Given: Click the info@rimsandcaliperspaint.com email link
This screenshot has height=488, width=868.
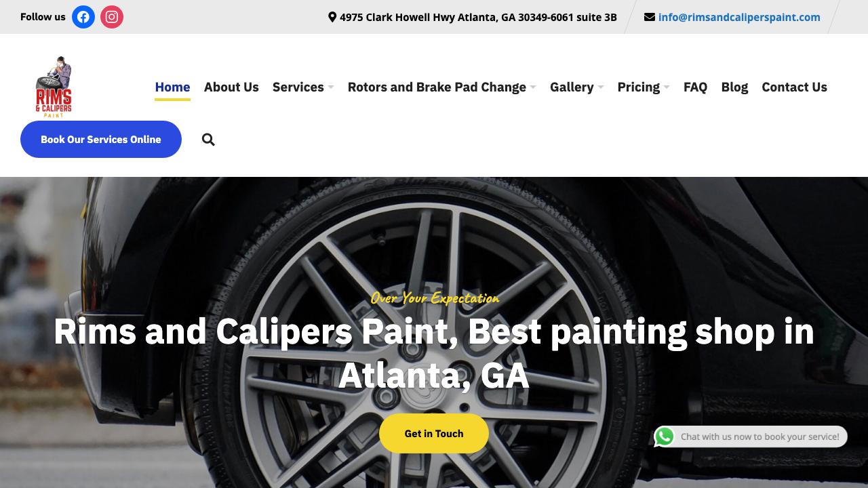Looking at the screenshot, I should [739, 17].
